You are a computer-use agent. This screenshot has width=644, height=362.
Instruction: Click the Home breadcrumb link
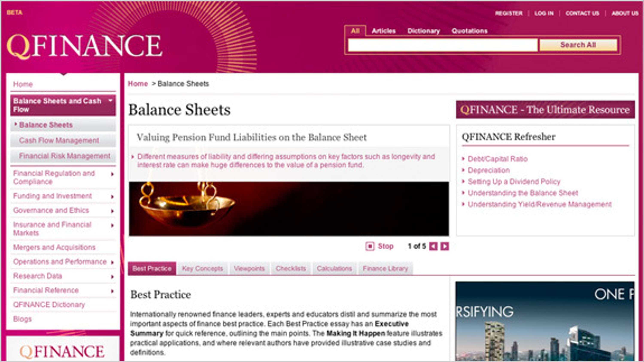tap(138, 84)
